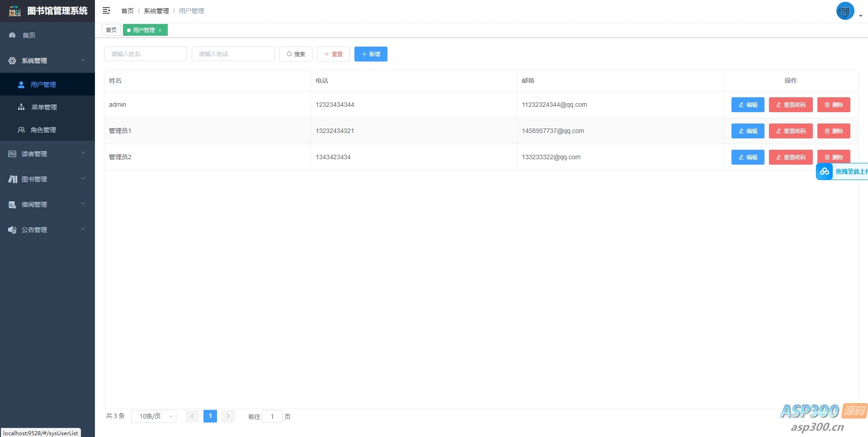
Task: Switch to the 首页 tab
Action: [111, 30]
